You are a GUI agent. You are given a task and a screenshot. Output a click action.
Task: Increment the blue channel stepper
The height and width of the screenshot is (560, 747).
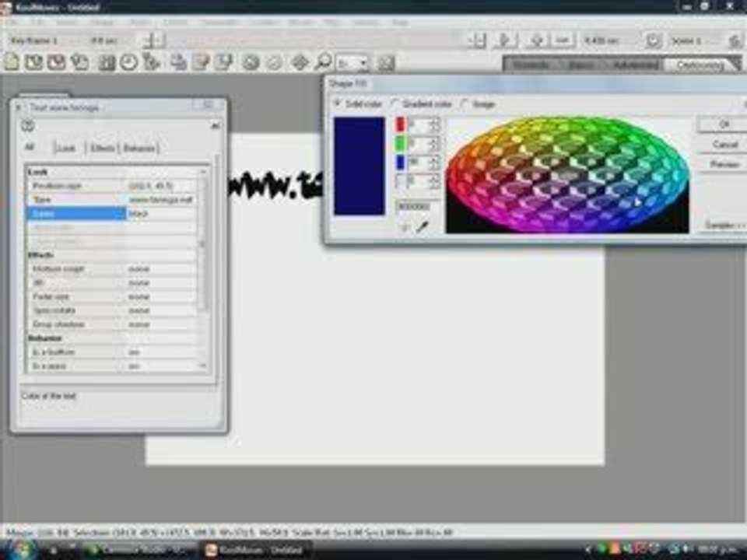tap(434, 159)
